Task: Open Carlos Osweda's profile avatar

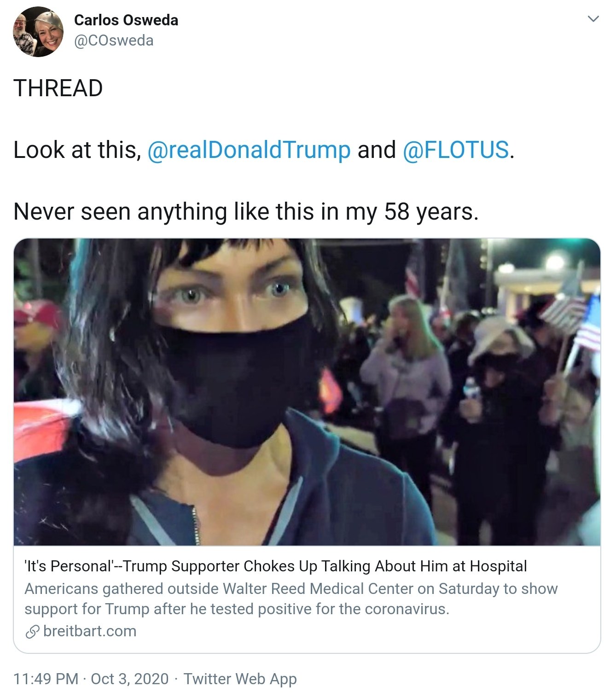Action: coord(38,32)
